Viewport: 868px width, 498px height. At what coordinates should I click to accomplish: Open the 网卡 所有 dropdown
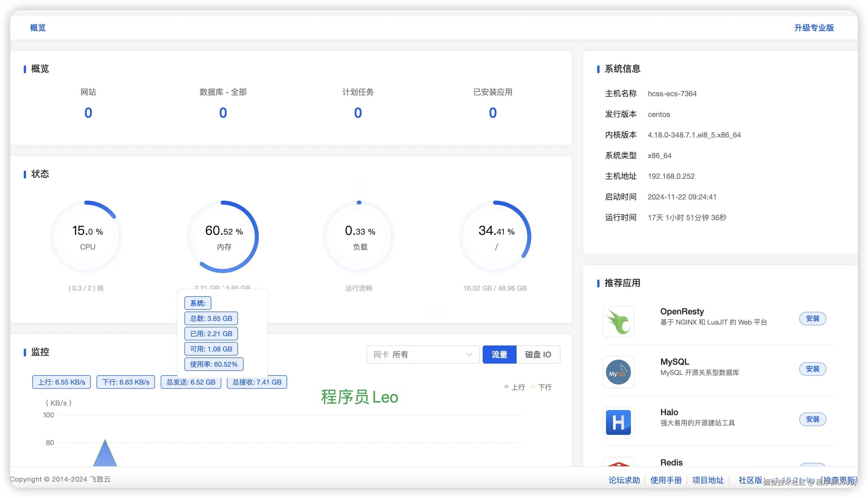point(422,354)
